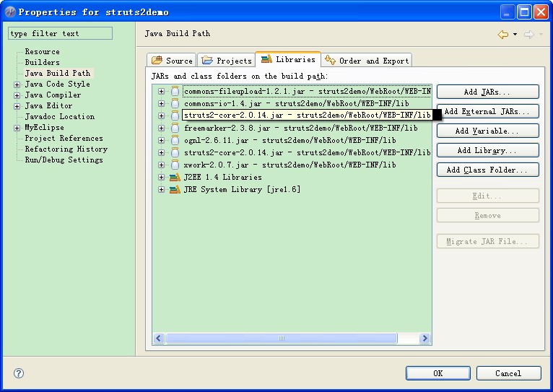Click the scrollbar right arrow

point(424,339)
